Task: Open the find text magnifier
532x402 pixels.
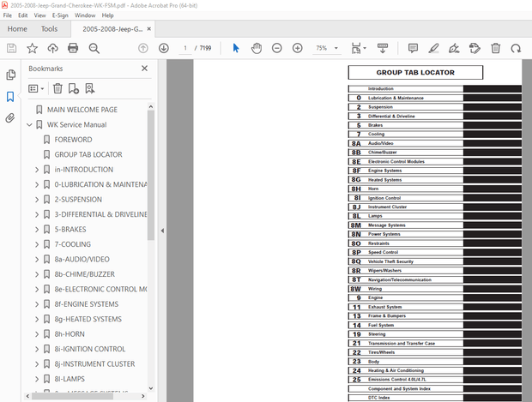Action: click(x=94, y=48)
